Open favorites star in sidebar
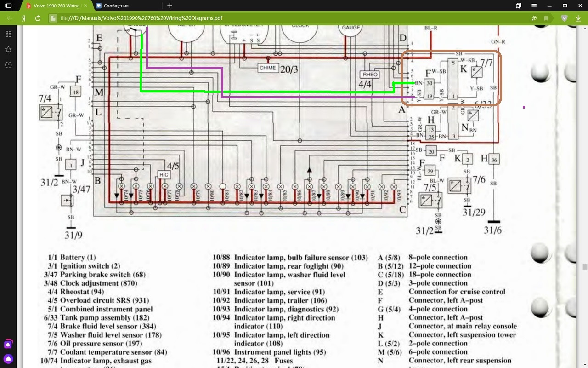 tap(8, 49)
